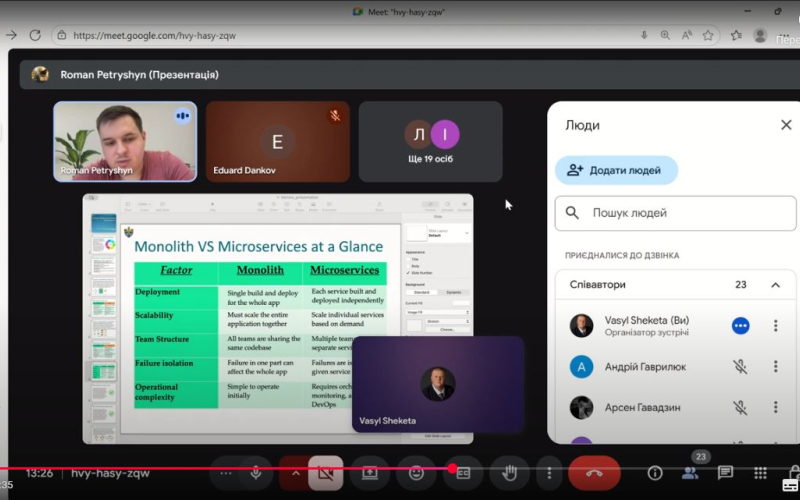Mute Арсен Гавадзин's microphone
The width and height of the screenshot is (800, 500).
740,408
